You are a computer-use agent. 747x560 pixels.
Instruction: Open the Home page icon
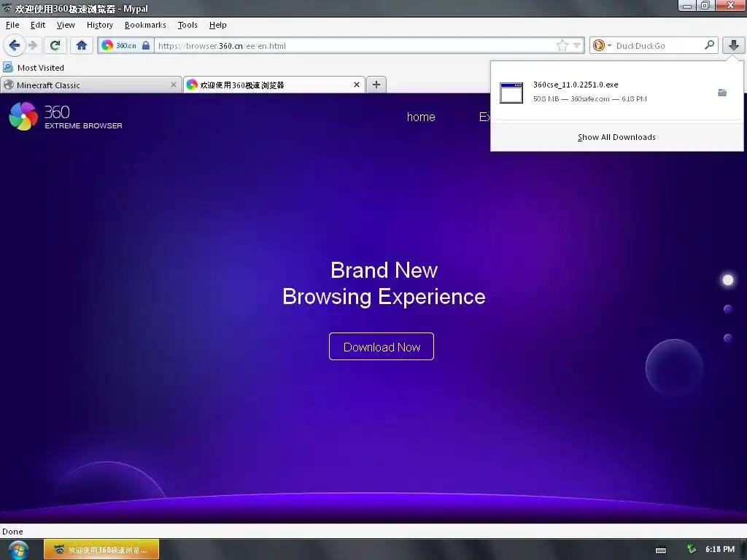pyautogui.click(x=82, y=46)
